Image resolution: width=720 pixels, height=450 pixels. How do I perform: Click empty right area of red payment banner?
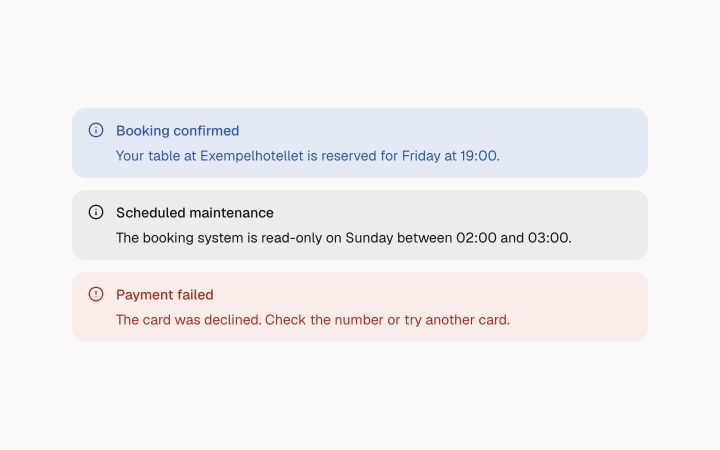coord(579,307)
